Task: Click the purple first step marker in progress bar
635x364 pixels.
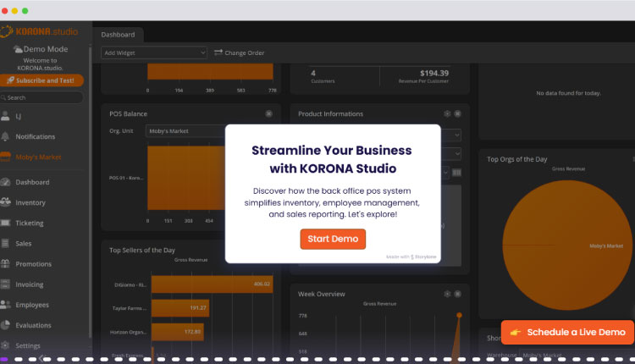Action: point(4,359)
